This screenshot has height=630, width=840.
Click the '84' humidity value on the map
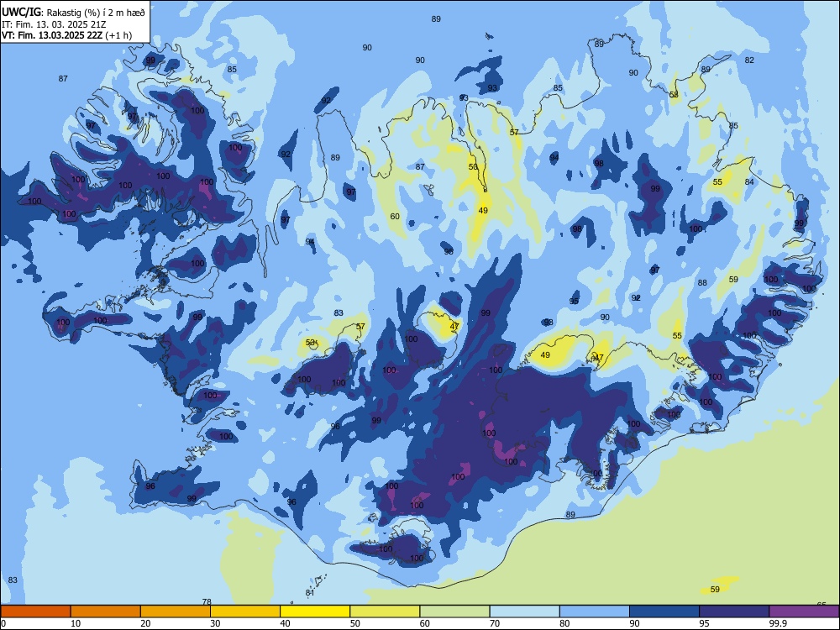pyautogui.click(x=749, y=181)
